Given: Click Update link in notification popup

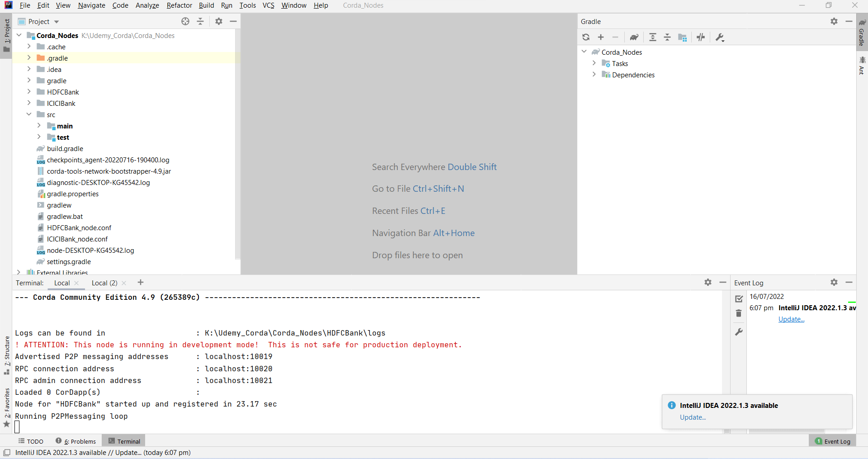Looking at the screenshot, I should click(x=693, y=417).
